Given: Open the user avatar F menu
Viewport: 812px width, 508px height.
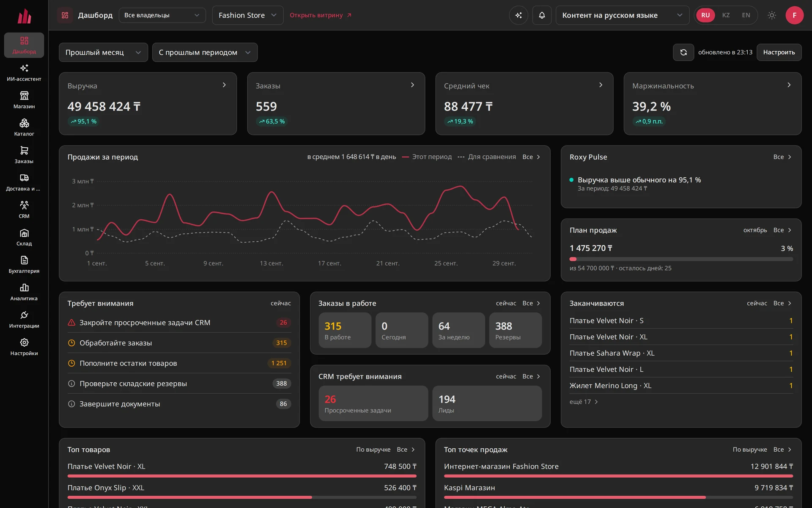Looking at the screenshot, I should pyautogui.click(x=794, y=15).
